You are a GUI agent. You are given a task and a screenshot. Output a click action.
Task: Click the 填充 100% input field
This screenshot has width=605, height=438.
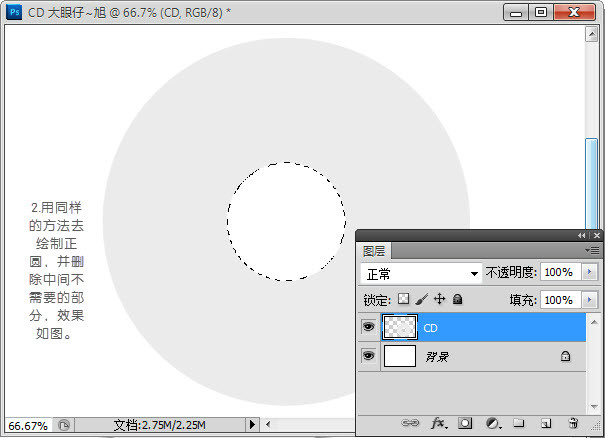[x=561, y=299]
